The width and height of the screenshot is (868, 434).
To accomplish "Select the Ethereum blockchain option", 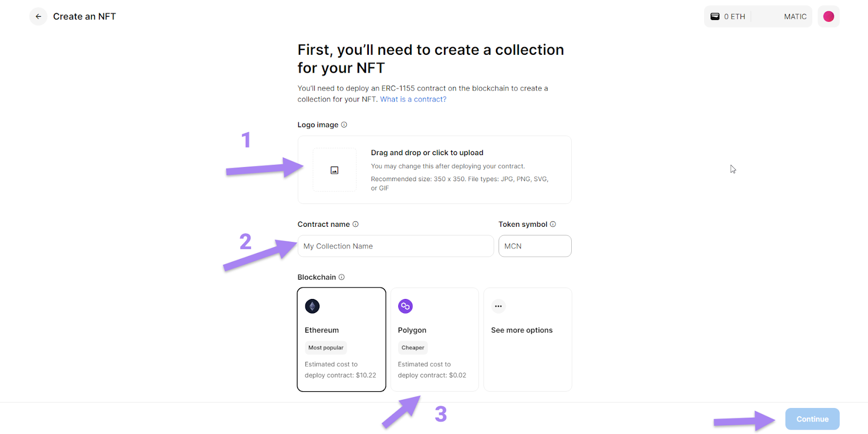I will 341,339.
